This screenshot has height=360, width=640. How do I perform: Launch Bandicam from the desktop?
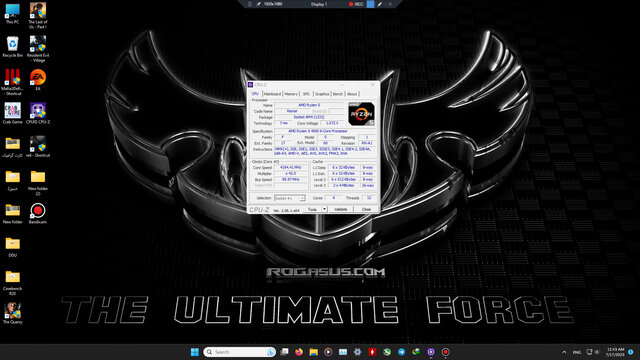click(38, 213)
